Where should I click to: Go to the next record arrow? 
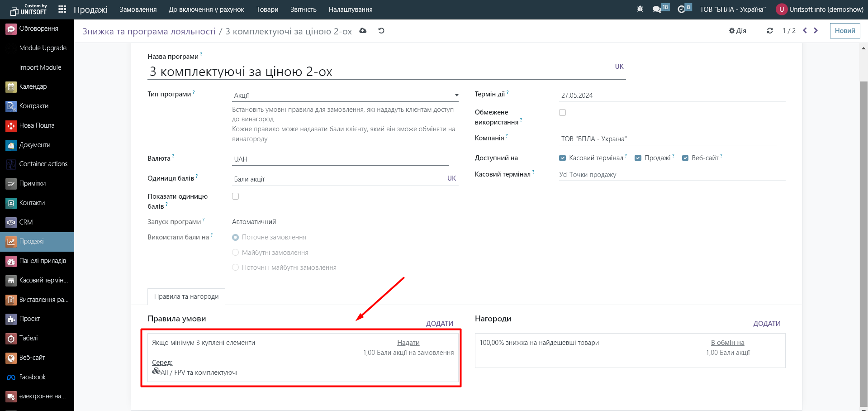(816, 31)
